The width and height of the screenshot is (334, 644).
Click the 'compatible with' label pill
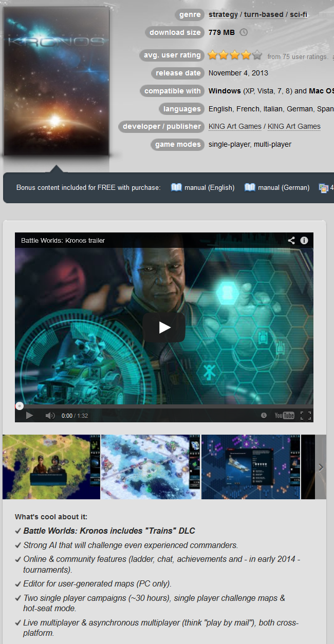coord(172,91)
